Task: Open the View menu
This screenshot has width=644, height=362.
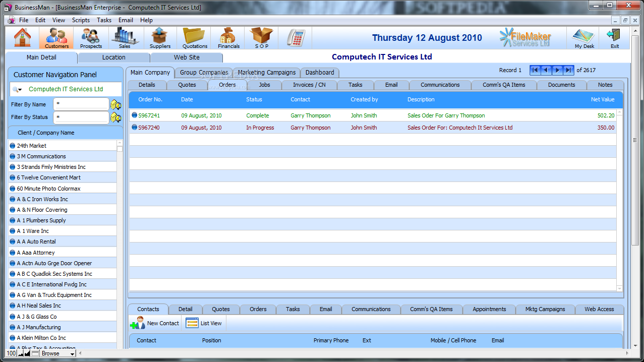Action: [x=58, y=20]
